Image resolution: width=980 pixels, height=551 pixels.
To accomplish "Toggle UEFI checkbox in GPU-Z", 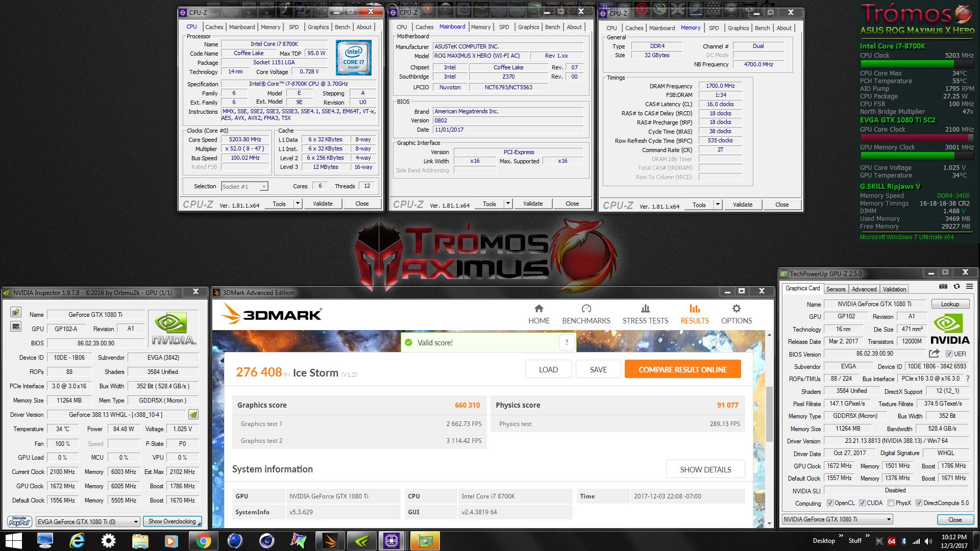I will [949, 354].
